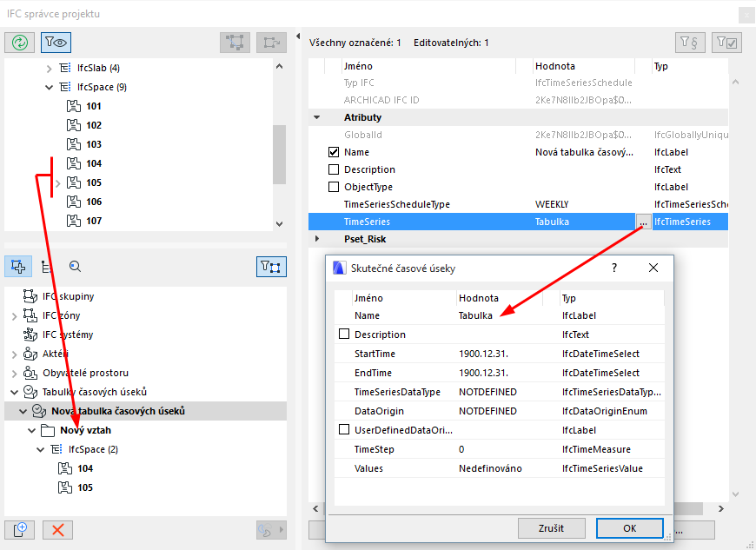Check the ObjectType checkbox
Image resolution: width=756 pixels, height=550 pixels.
click(x=334, y=187)
